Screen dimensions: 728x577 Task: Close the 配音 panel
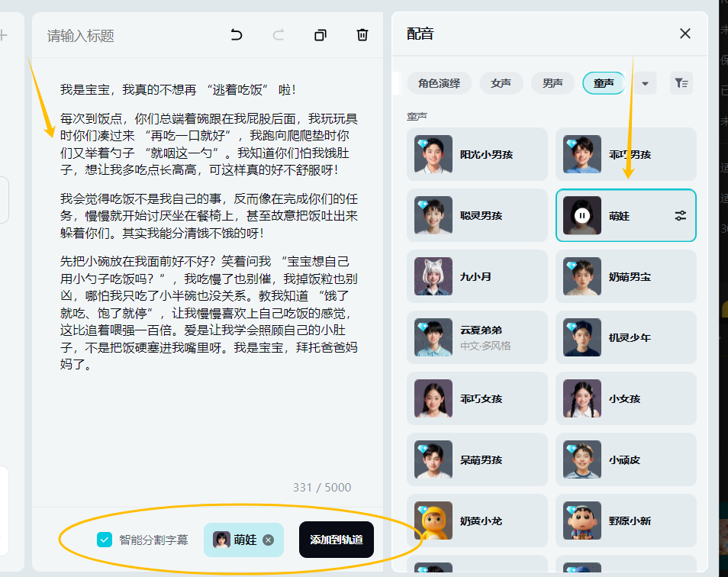point(685,34)
